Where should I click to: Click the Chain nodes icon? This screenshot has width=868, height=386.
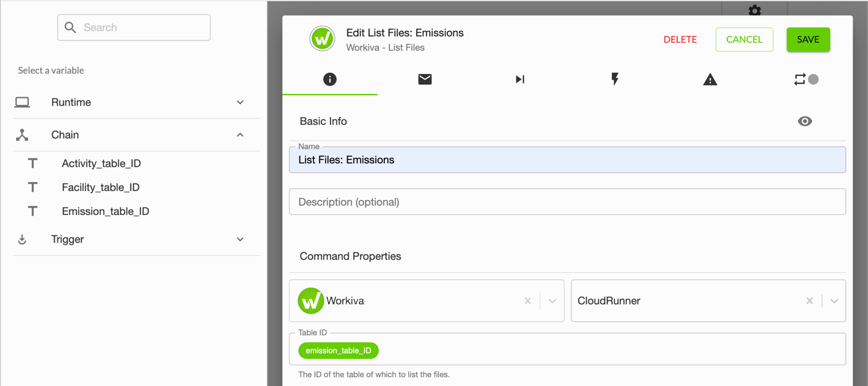pyautogui.click(x=23, y=135)
